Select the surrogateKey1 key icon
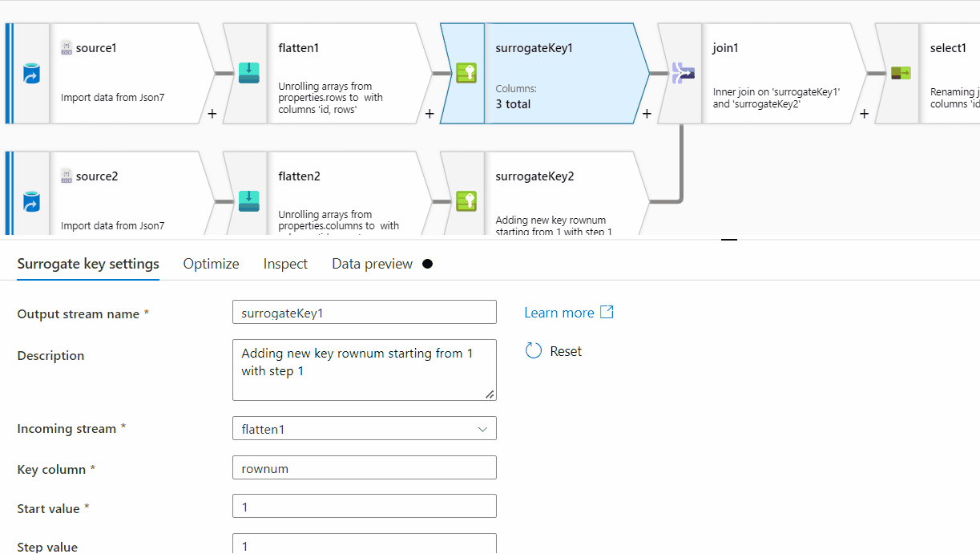Screen dimensions: 980x554 pos(466,74)
